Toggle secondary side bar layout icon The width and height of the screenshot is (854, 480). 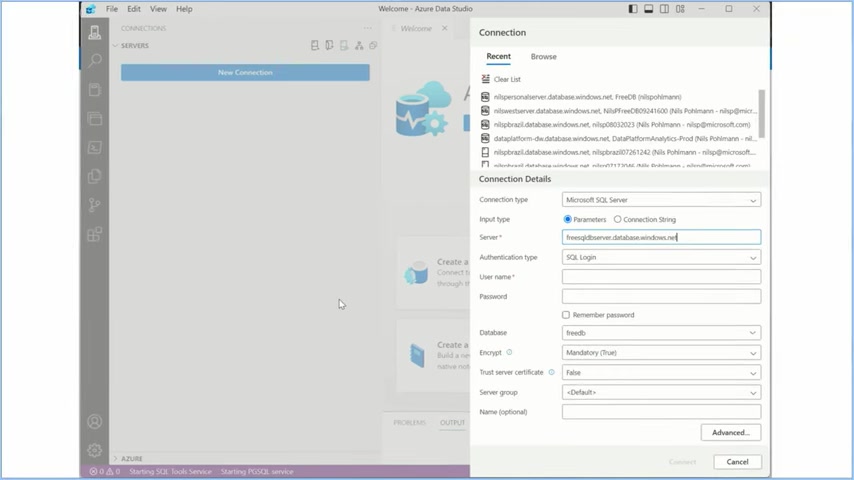[x=664, y=9]
